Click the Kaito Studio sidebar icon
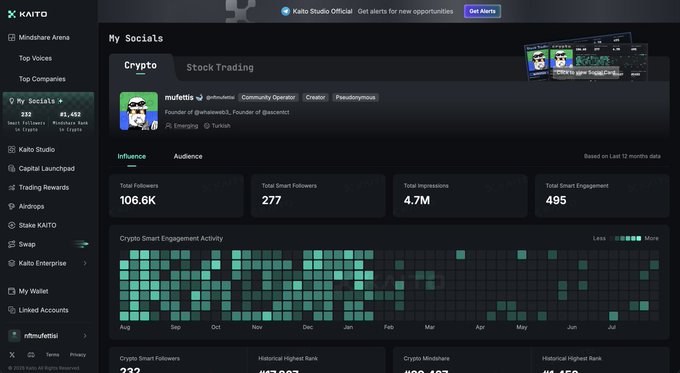The width and height of the screenshot is (680, 373). coord(12,150)
